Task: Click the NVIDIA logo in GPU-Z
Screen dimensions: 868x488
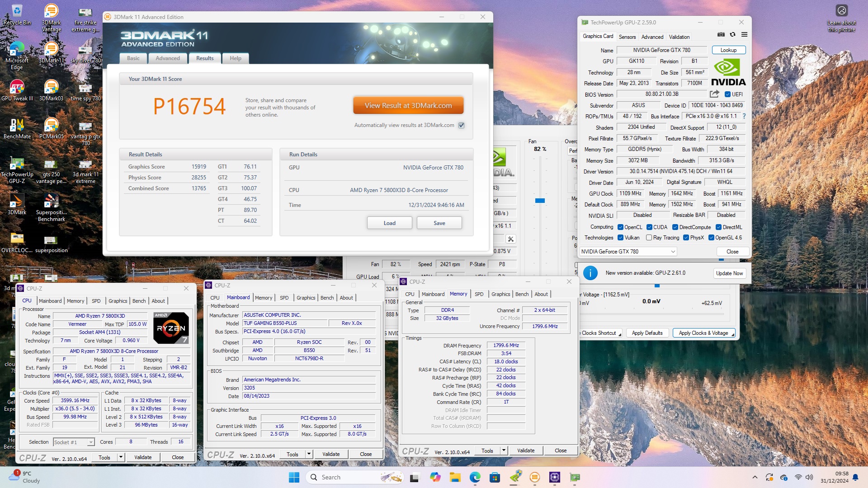Action: pyautogui.click(x=728, y=72)
